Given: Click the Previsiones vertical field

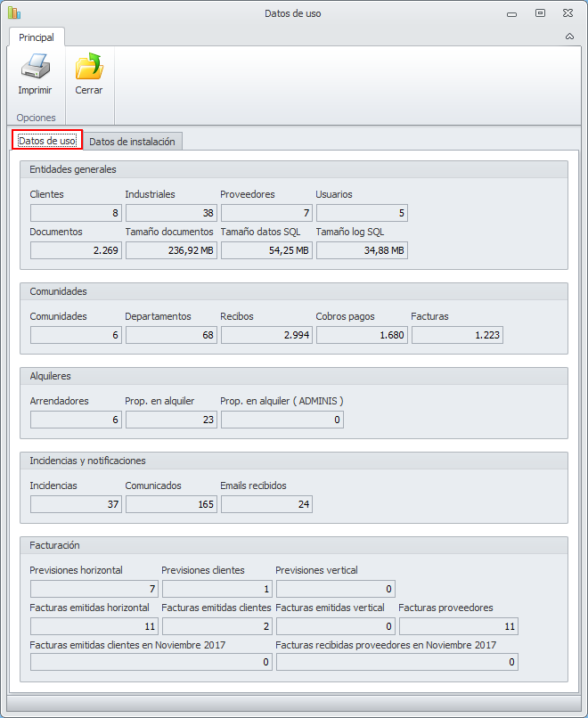Looking at the screenshot, I should 336,589.
